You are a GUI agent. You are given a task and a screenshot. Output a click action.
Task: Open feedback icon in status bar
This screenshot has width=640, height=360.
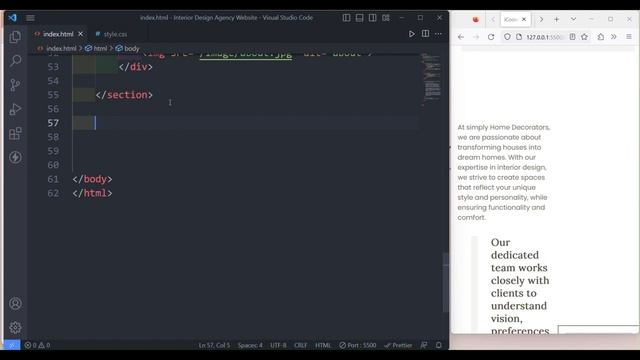[x=424, y=345]
